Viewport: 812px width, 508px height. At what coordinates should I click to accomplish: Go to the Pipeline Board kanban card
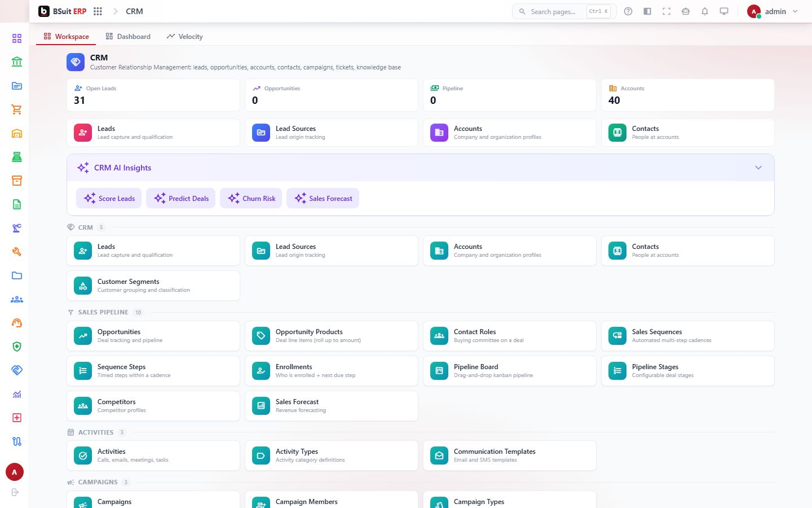(x=510, y=371)
